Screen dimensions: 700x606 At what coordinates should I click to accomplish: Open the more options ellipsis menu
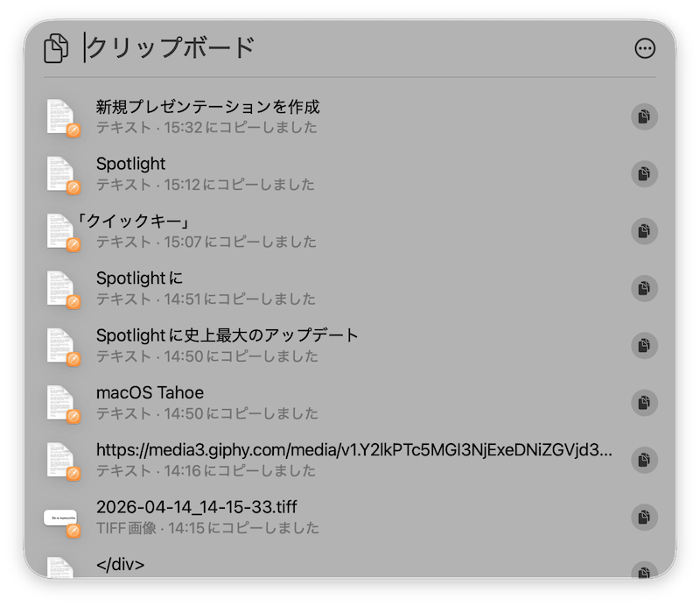[x=645, y=49]
